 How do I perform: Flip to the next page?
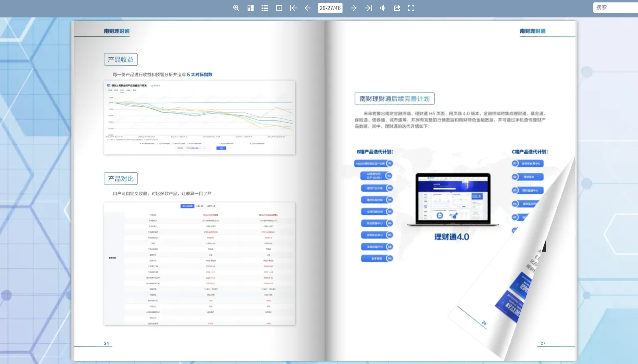[x=353, y=8]
